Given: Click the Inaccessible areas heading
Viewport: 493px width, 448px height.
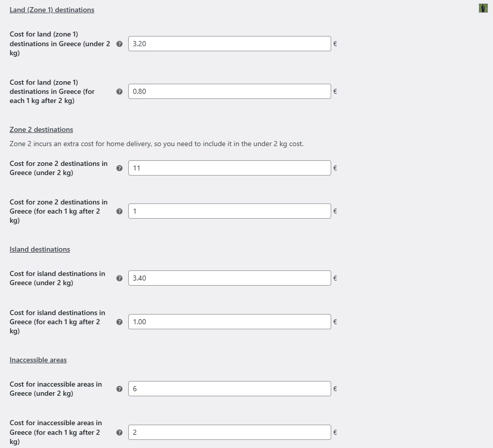Looking at the screenshot, I should click(38, 360).
